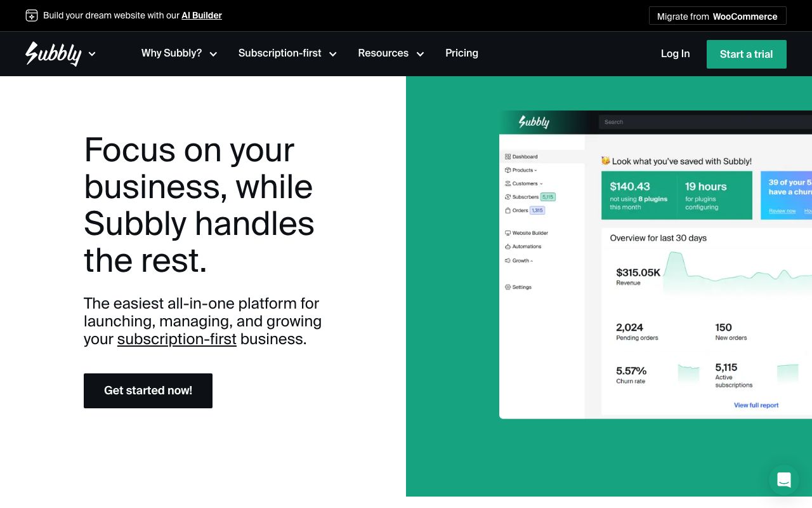This screenshot has width=812, height=508.
Task: Open the chat widget icon
Action: (x=784, y=480)
